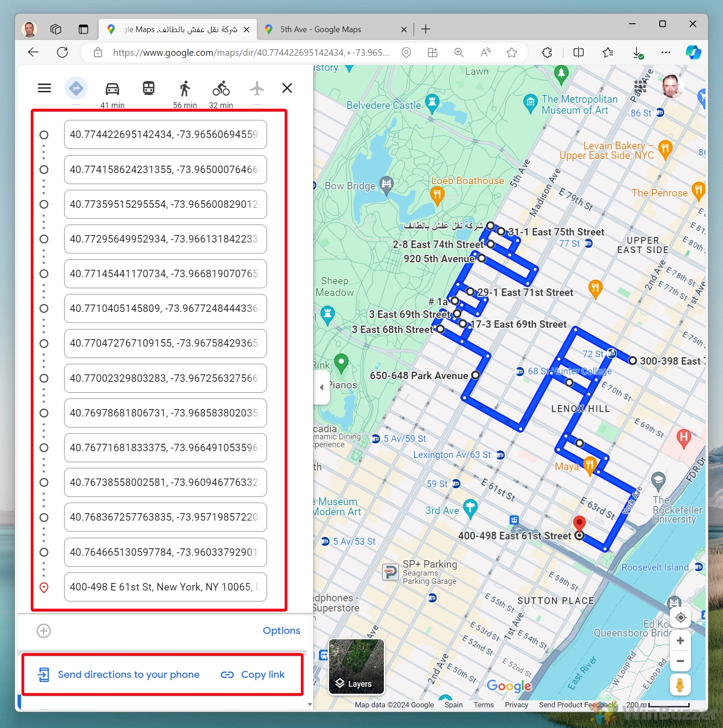723x728 pixels.
Task: Open the browser zoom control
Action: [459, 53]
